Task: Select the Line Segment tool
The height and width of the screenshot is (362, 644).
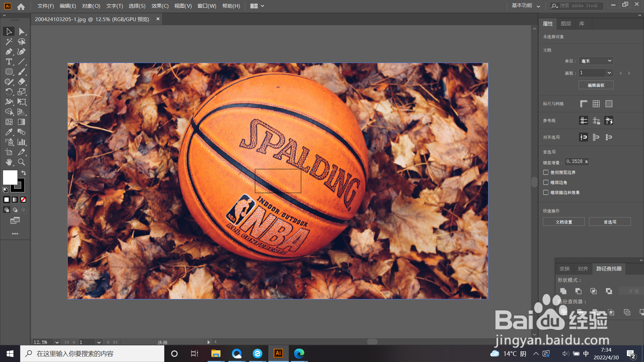Action: pyautogui.click(x=22, y=62)
